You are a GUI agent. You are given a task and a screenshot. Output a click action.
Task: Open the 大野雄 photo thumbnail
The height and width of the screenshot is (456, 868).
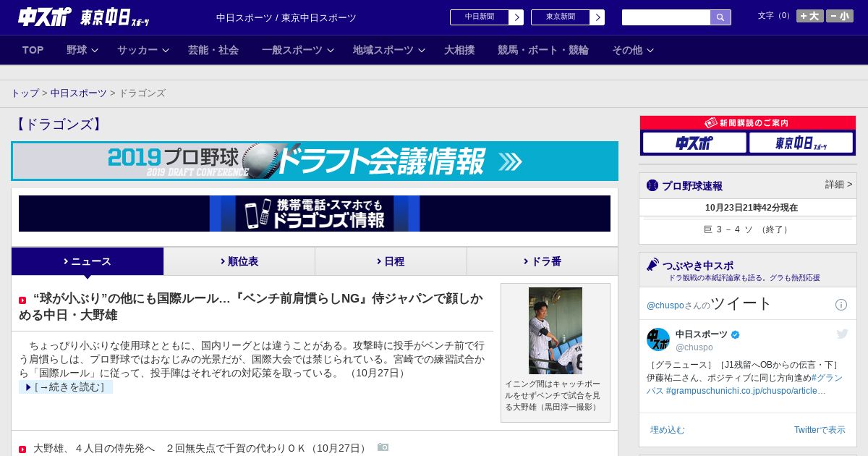click(x=556, y=331)
